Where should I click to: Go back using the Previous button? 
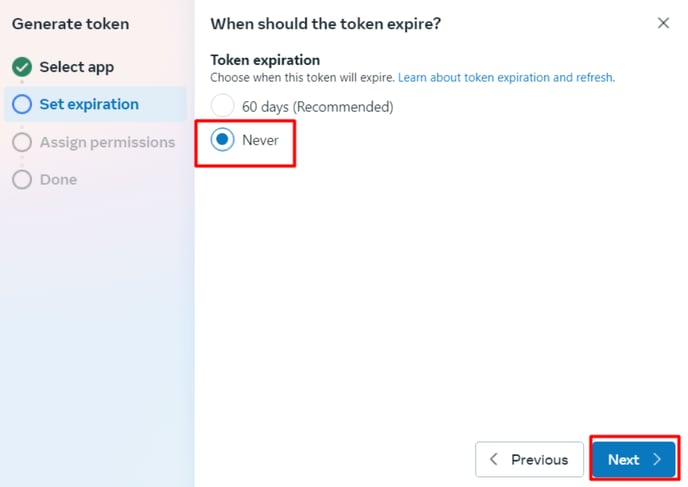(529, 459)
